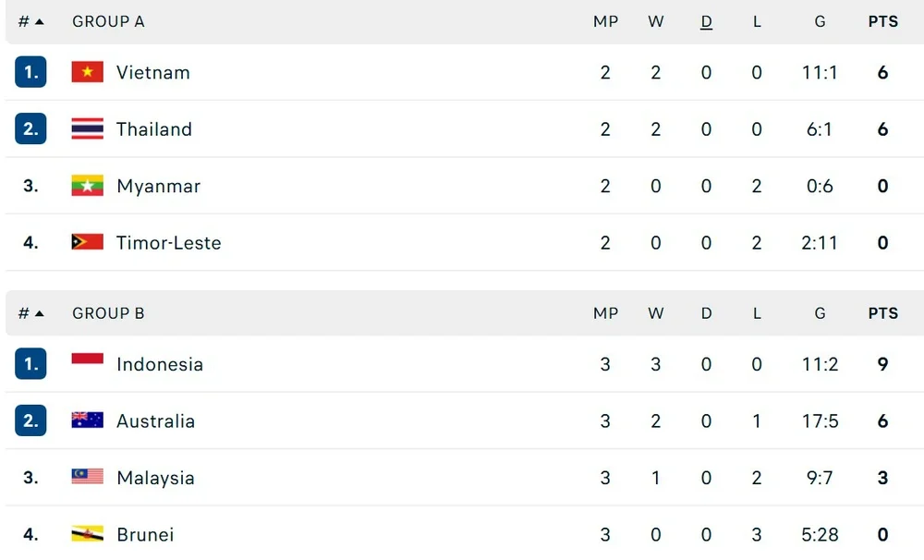Open the Indonesia team page link
The width and height of the screenshot is (924, 560).
tap(160, 364)
